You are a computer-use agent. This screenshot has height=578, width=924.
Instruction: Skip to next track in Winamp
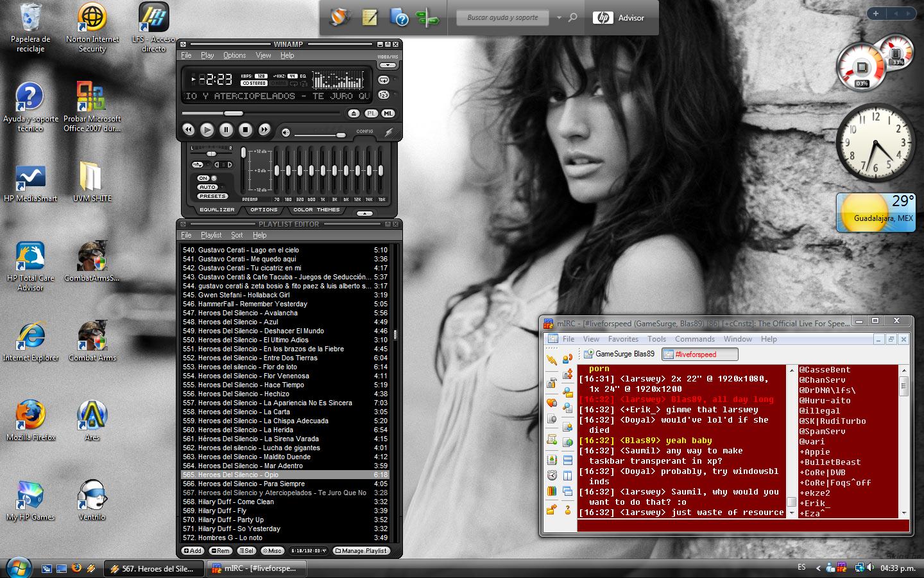coord(264,130)
